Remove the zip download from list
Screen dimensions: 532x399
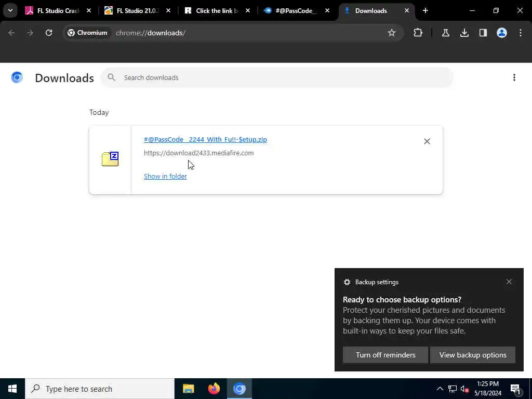(x=427, y=141)
